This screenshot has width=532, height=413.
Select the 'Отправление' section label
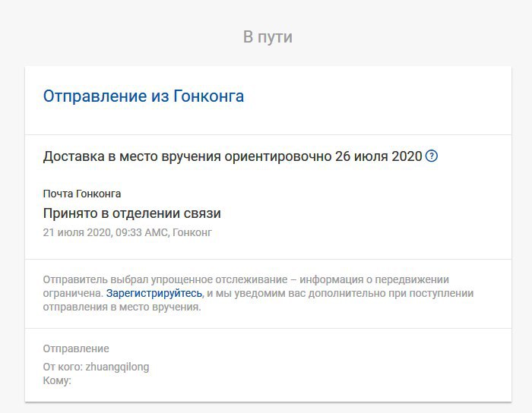tap(76, 348)
